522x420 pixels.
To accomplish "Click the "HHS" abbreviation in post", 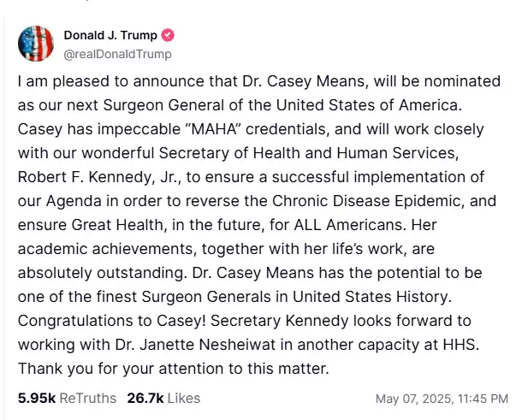I will [460, 345].
